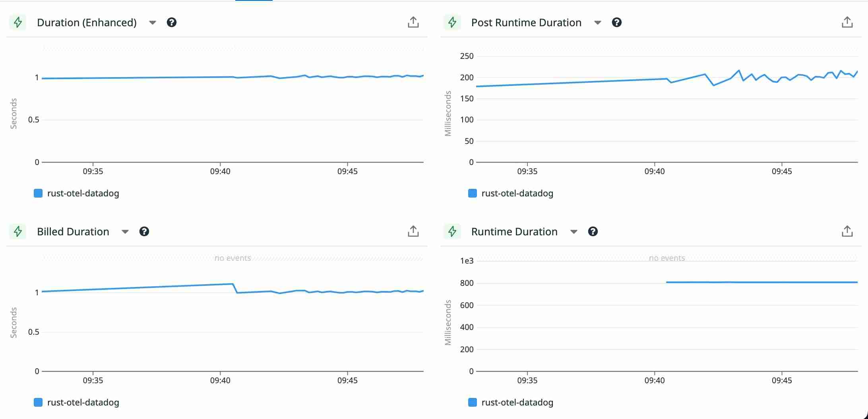Click the lightning icon on Post Runtime Duration

(452, 22)
